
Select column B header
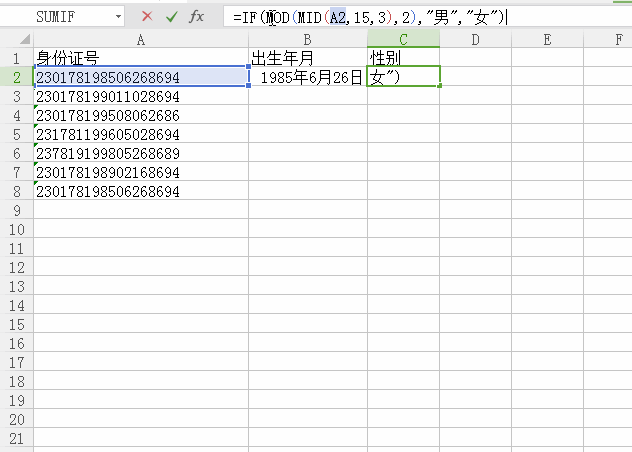click(x=308, y=40)
